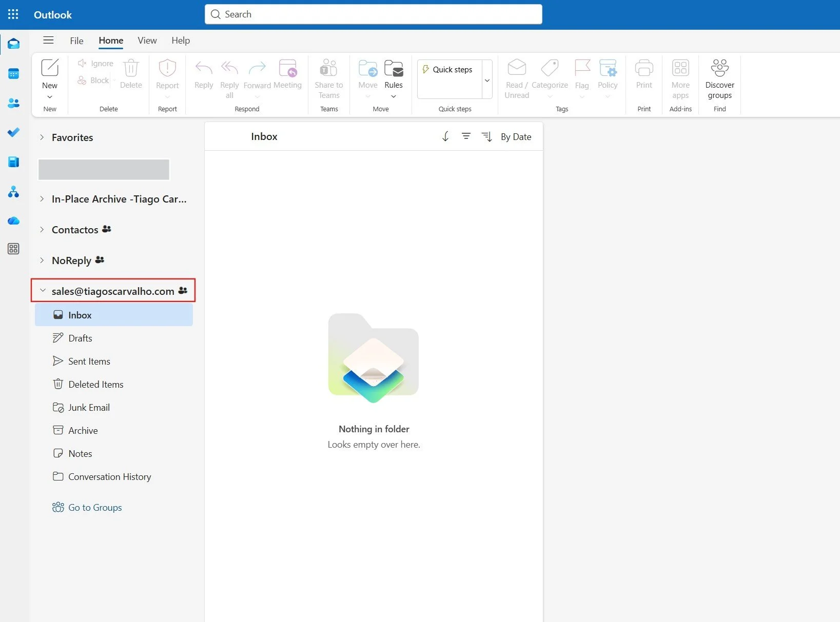Screen dimensions: 840x622
Task: Open the Quick steps dropdown arrow
Action: (x=486, y=80)
